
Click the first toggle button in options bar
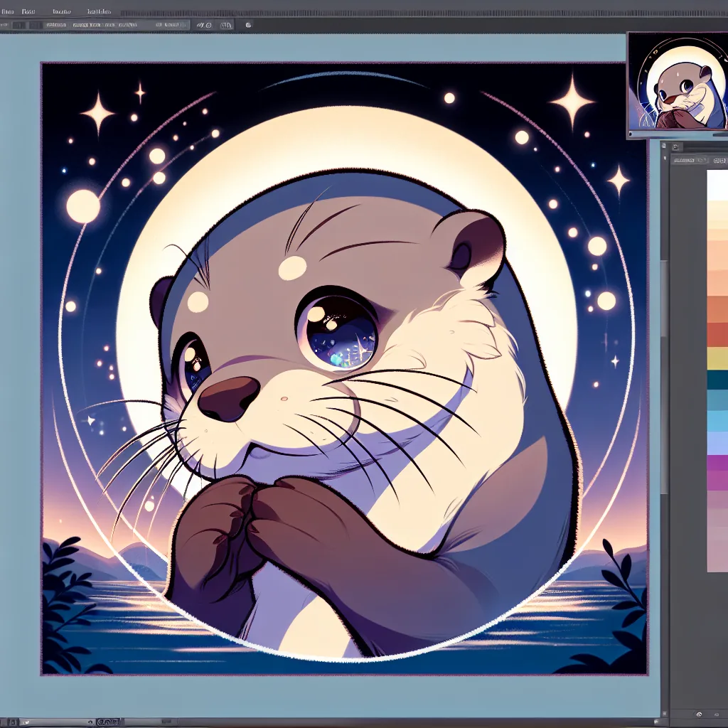pos(19,25)
